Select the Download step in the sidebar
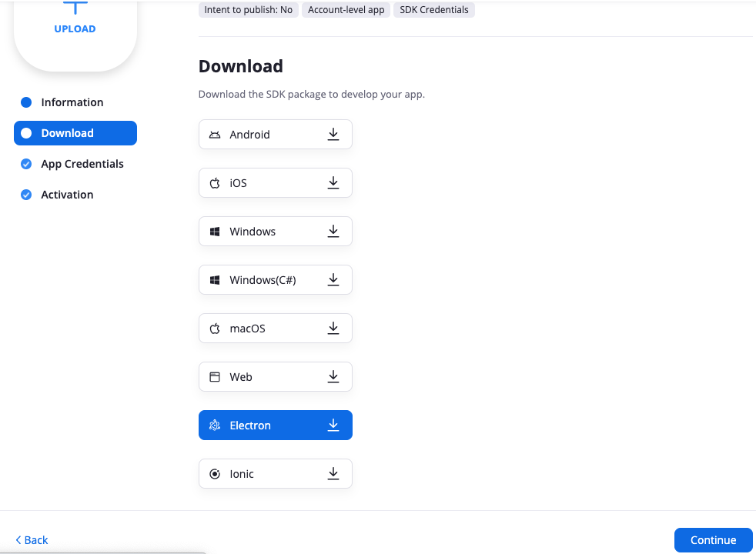 [x=75, y=133]
